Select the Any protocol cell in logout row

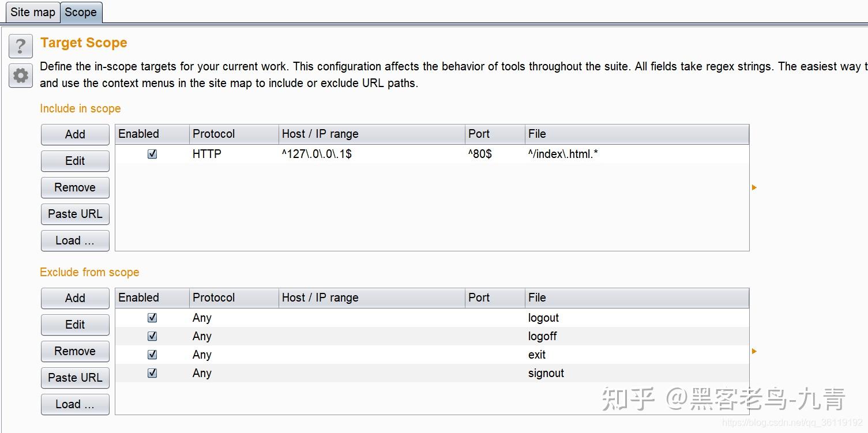pos(234,318)
